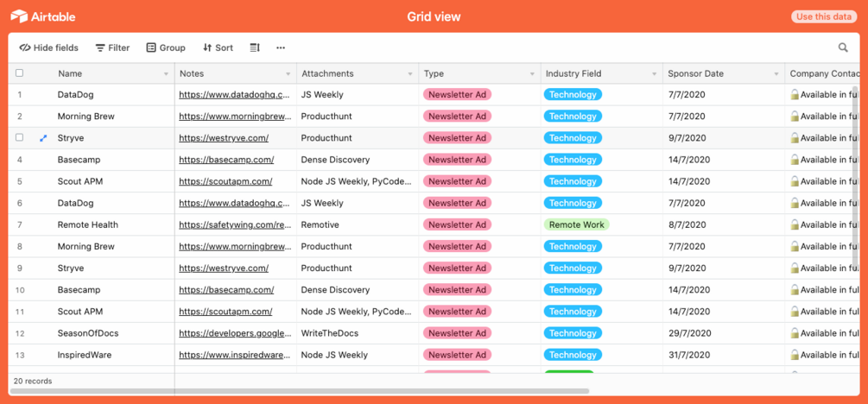Select Node JS Weekly cell in row 13

358,355
